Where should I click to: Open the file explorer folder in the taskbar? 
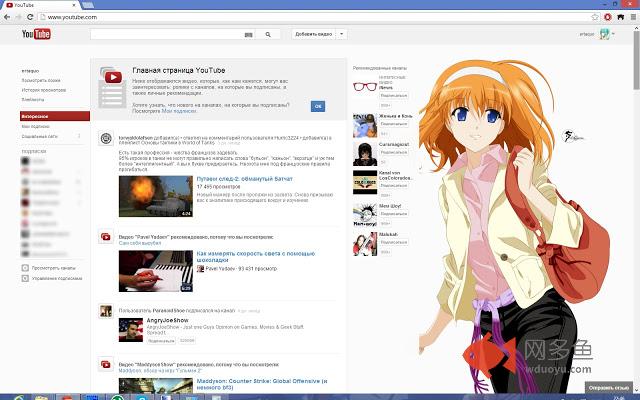point(41,397)
